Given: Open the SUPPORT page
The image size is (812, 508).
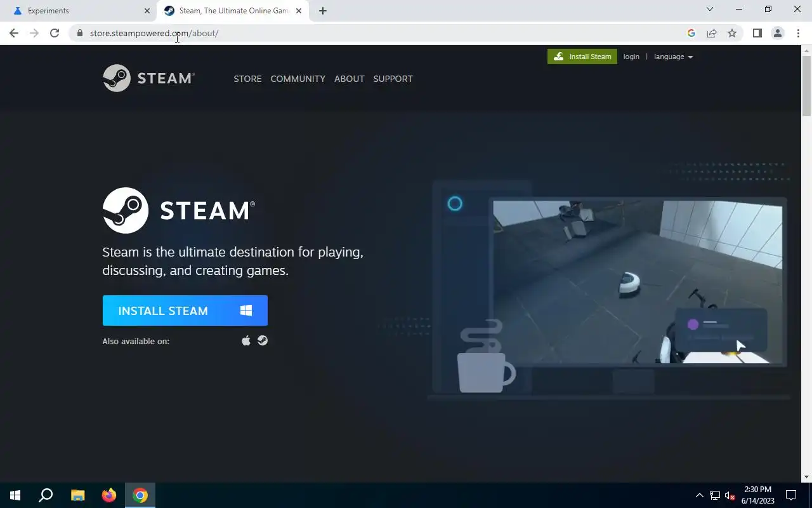Looking at the screenshot, I should click(393, 79).
